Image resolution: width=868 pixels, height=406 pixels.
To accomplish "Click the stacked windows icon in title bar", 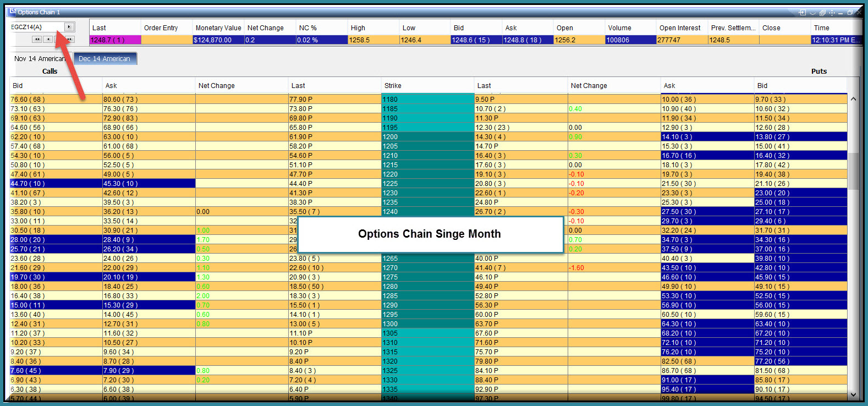I will coord(822,13).
